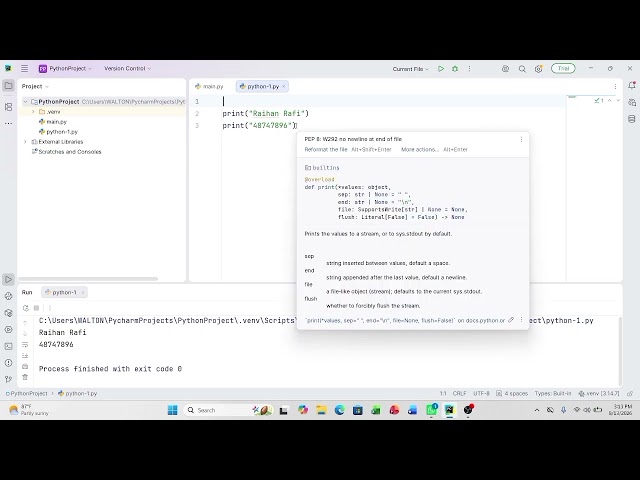Show more tool windows ellipsis

(x=8, y=123)
